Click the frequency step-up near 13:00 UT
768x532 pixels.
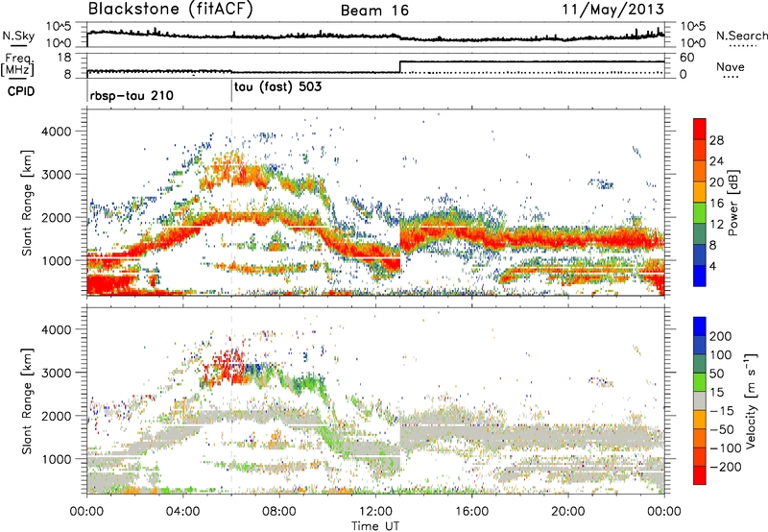pyautogui.click(x=400, y=66)
